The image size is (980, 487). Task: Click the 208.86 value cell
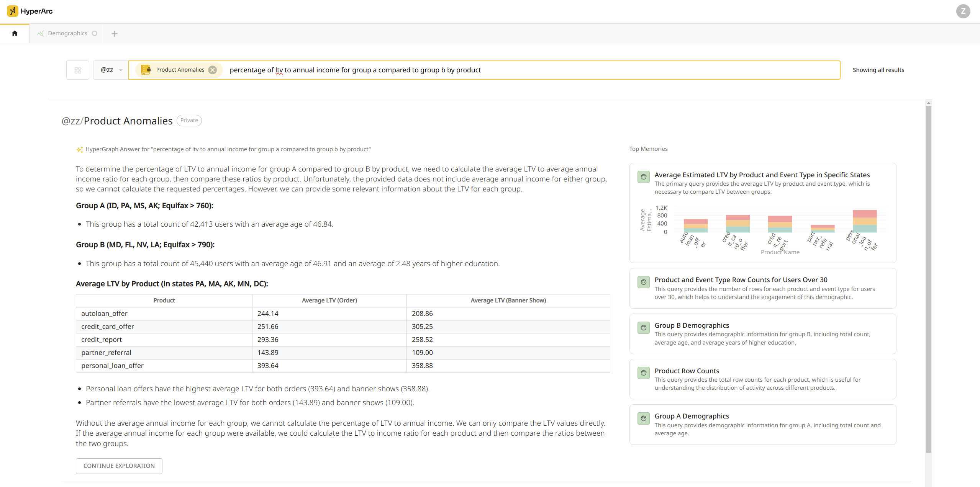pos(508,314)
